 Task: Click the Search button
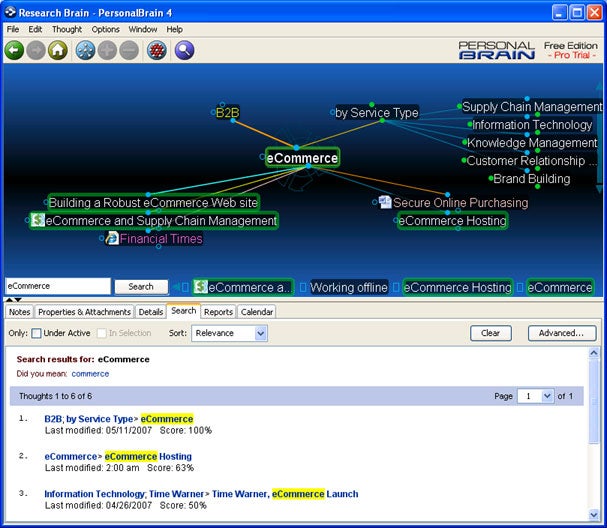(x=141, y=287)
